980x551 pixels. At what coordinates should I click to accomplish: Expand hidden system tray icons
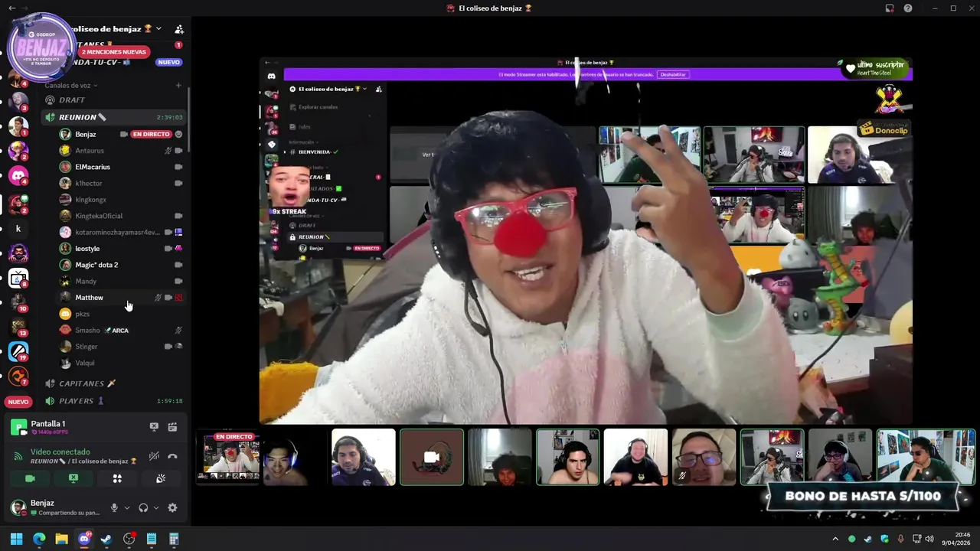835,539
